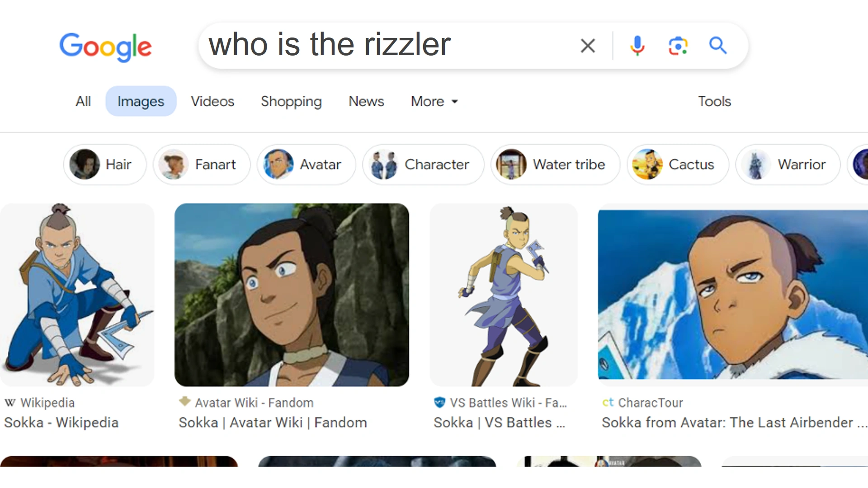The image size is (868, 488).
Task: Choose the Character filter chip
Action: click(x=422, y=164)
